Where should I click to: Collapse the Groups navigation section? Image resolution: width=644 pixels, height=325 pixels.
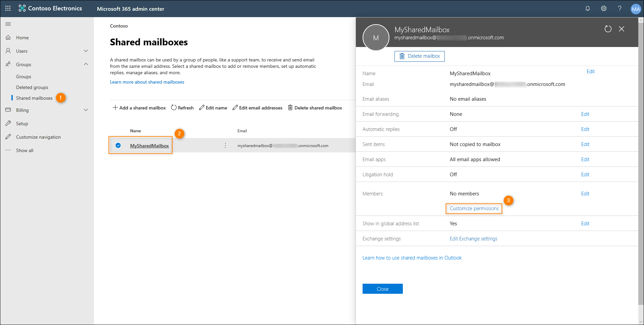(x=86, y=64)
